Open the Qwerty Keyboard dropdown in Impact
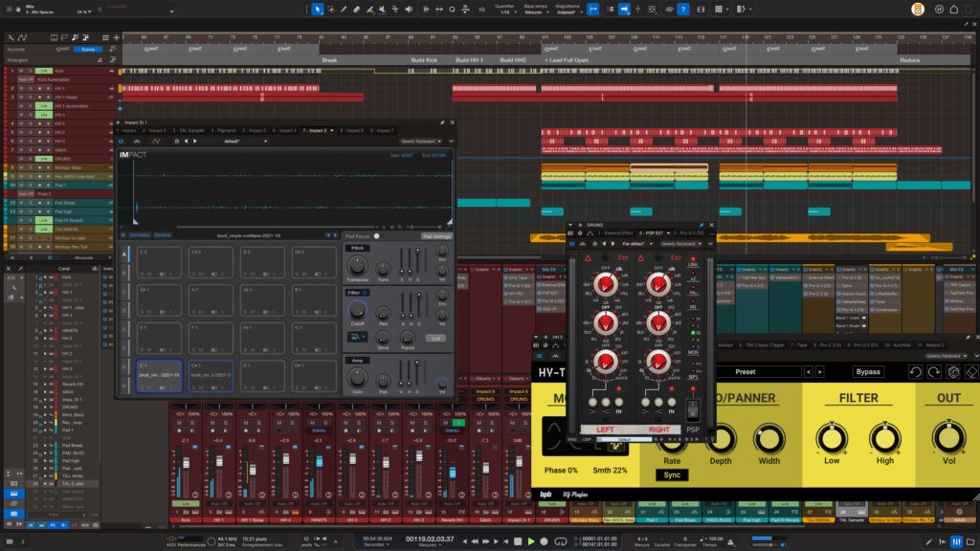This screenshot has height=551, width=980. click(419, 141)
